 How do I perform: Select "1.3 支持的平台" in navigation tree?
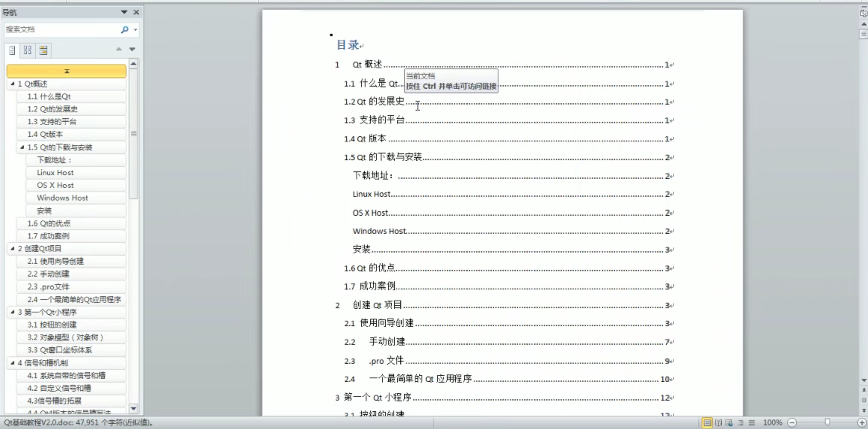[71, 121]
